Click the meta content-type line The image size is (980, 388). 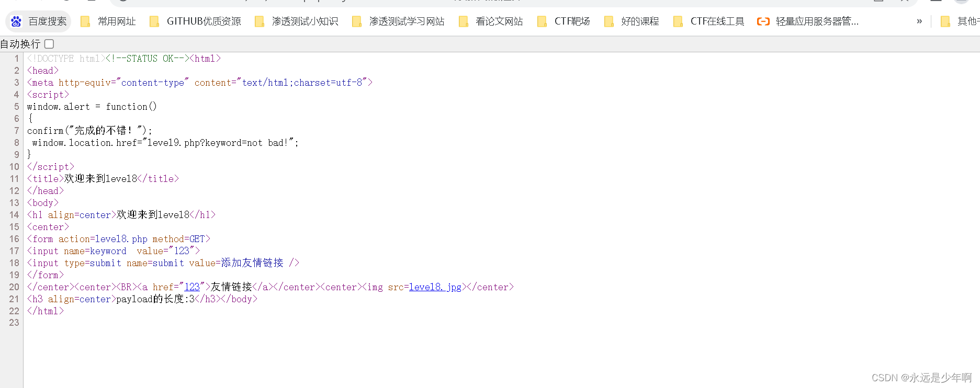[200, 83]
